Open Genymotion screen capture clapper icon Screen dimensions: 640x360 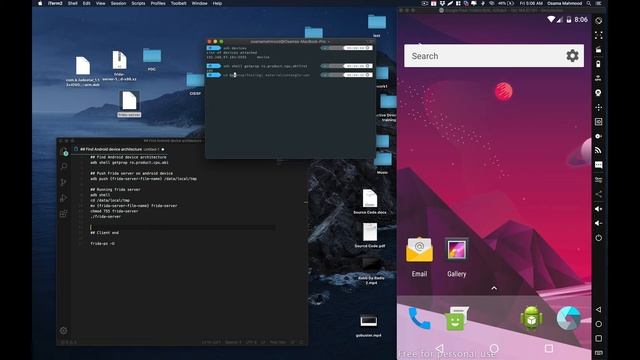pos(598,50)
